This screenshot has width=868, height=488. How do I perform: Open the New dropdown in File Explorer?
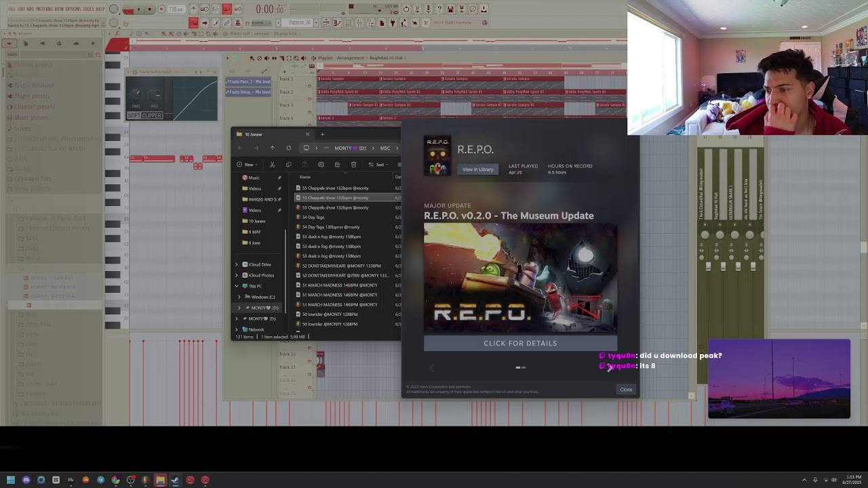tap(245, 165)
